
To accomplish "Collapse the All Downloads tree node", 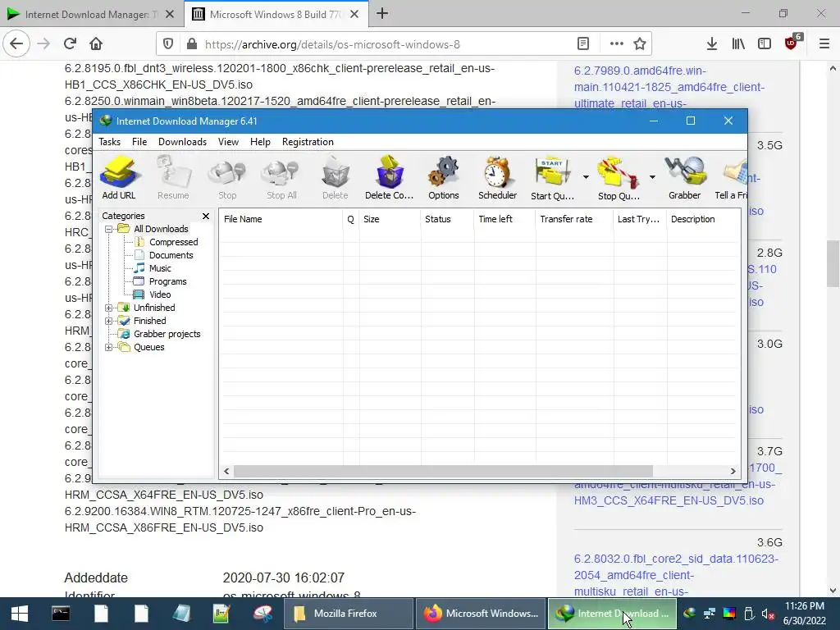I will (109, 229).
